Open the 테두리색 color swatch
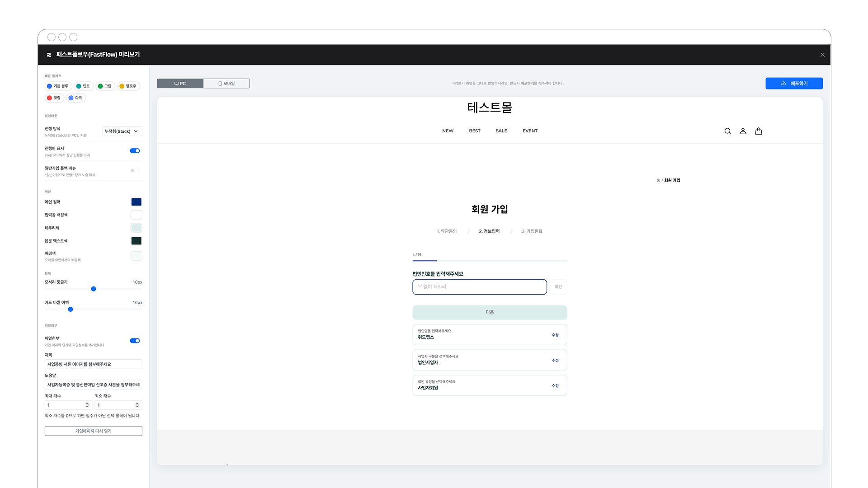The width and height of the screenshot is (868, 488). 136,228
